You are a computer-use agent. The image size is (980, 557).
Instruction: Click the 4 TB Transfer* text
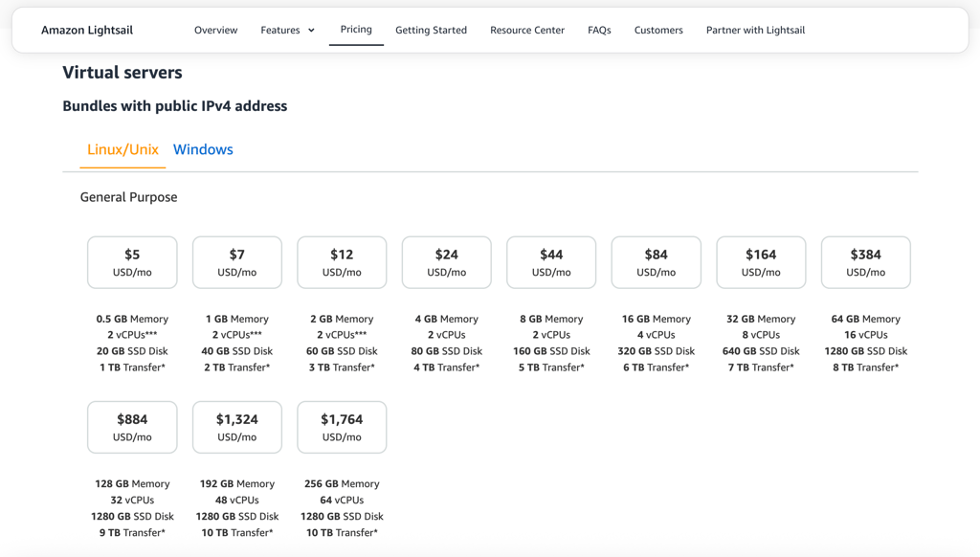tap(447, 368)
